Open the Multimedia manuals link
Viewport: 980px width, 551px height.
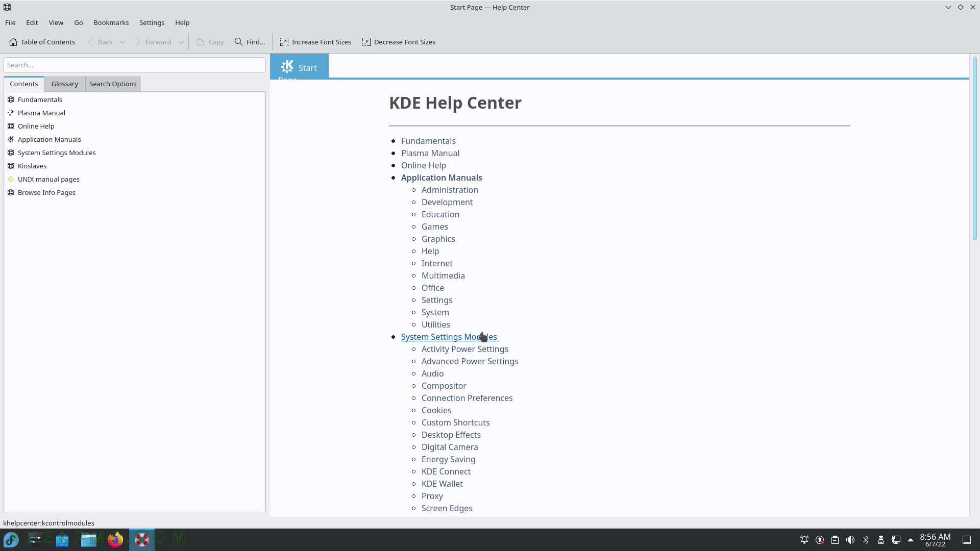pos(443,275)
